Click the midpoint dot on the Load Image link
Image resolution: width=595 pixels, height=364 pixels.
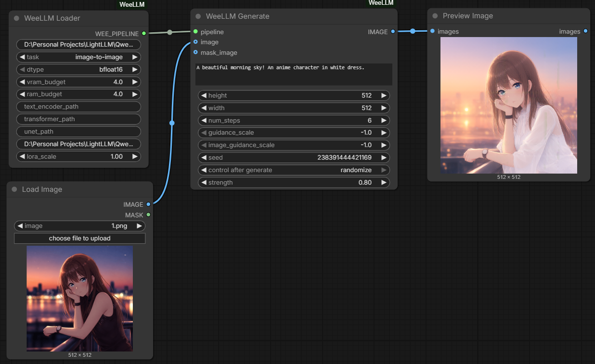coord(172,123)
